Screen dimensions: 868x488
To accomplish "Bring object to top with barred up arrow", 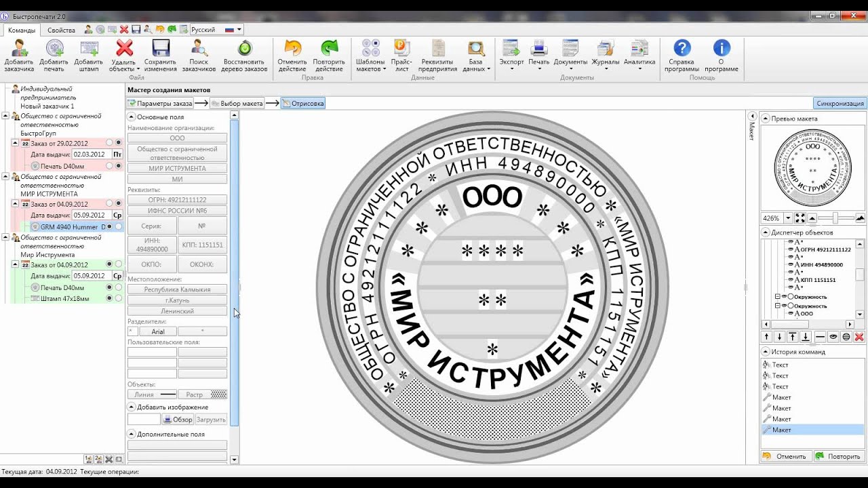I will [793, 336].
